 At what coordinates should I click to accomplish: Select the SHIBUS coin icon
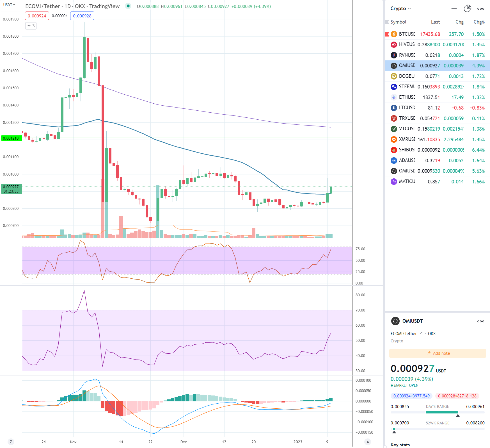pyautogui.click(x=394, y=150)
